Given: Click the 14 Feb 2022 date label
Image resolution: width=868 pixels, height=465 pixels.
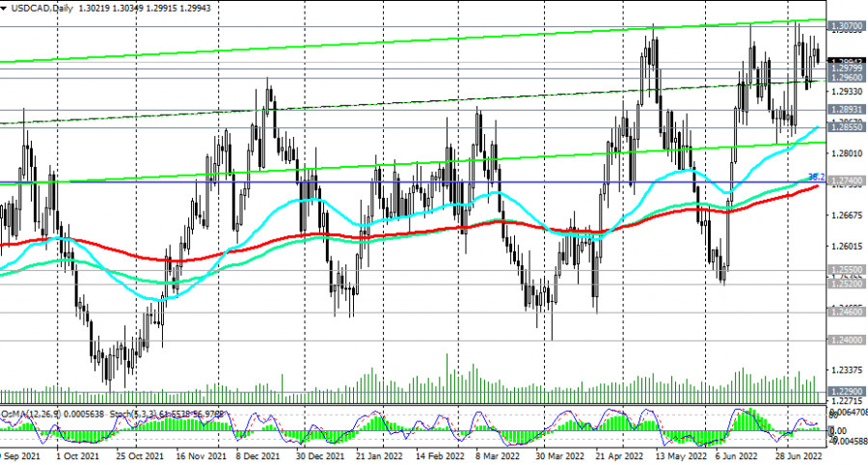Looking at the screenshot, I should [440, 456].
